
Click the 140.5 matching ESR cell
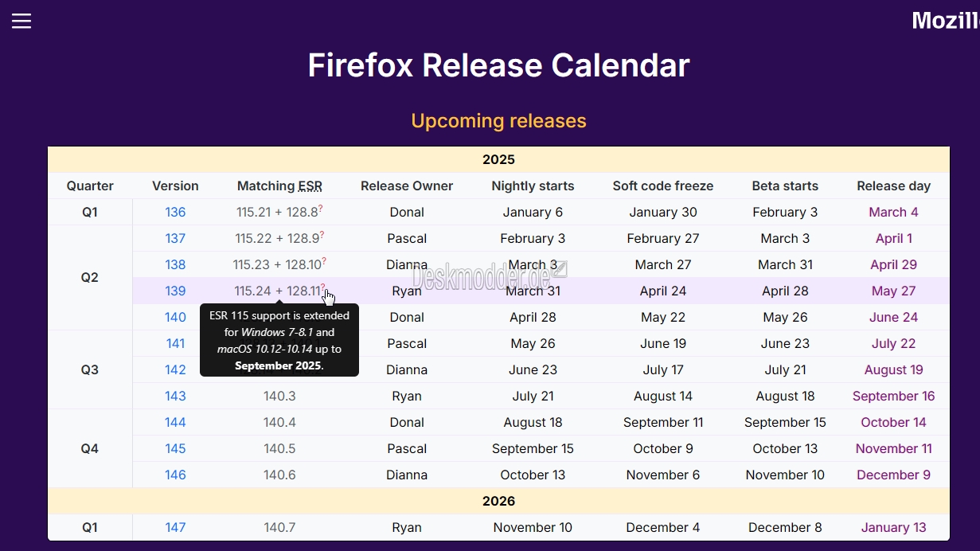point(279,448)
